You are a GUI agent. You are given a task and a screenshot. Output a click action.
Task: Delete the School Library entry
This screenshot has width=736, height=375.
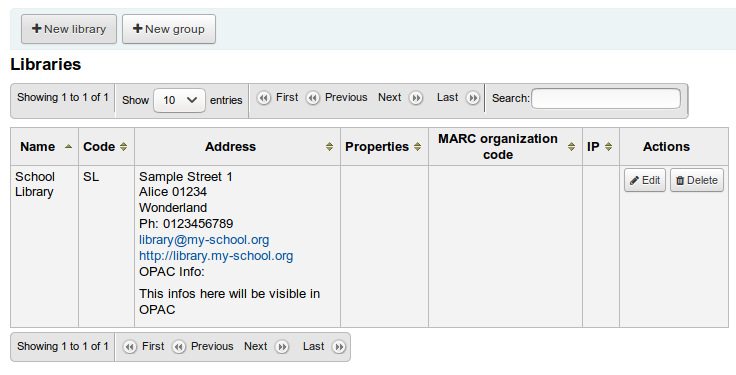click(697, 180)
